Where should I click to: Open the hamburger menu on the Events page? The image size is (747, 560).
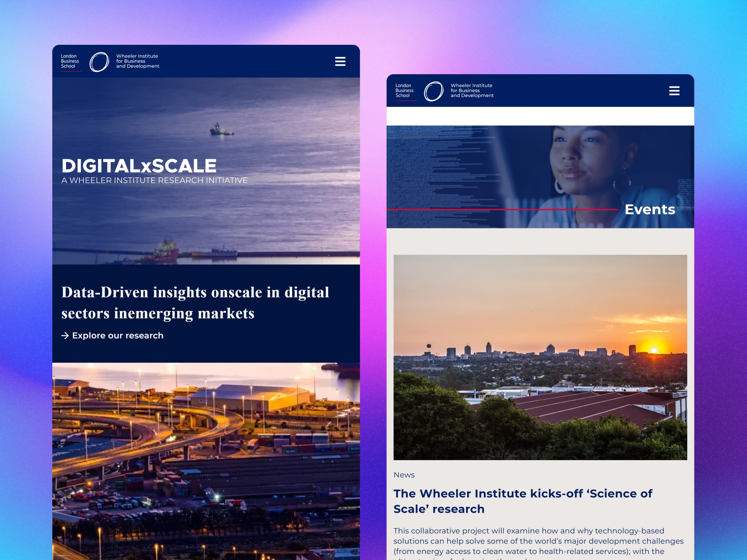[674, 91]
